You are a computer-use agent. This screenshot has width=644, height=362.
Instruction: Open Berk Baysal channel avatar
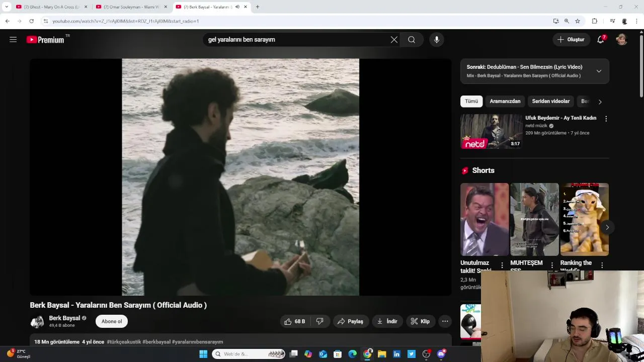tap(37, 322)
